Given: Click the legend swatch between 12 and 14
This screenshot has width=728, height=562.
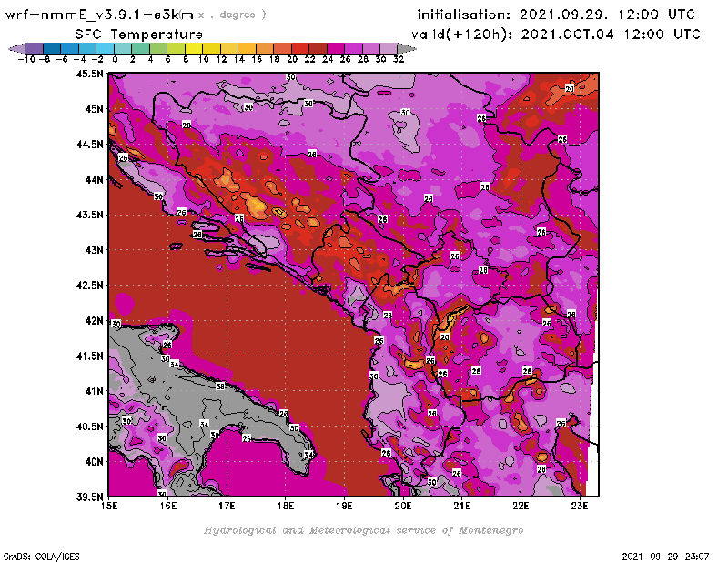Looking at the screenshot, I should [x=229, y=49].
